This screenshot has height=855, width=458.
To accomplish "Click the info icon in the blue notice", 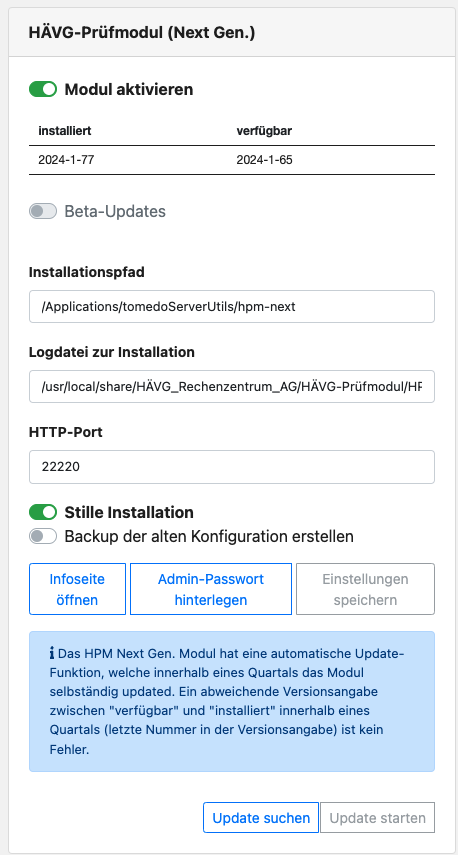I will click(x=51, y=653).
